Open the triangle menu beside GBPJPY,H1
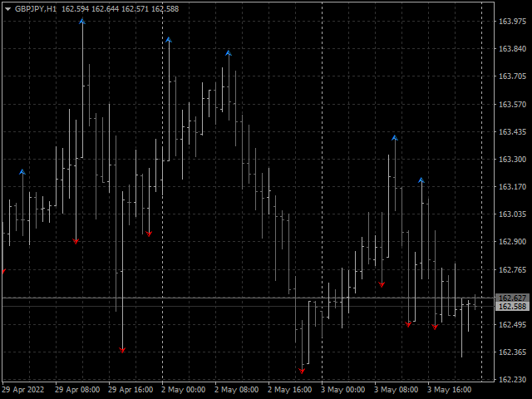 click(7, 8)
